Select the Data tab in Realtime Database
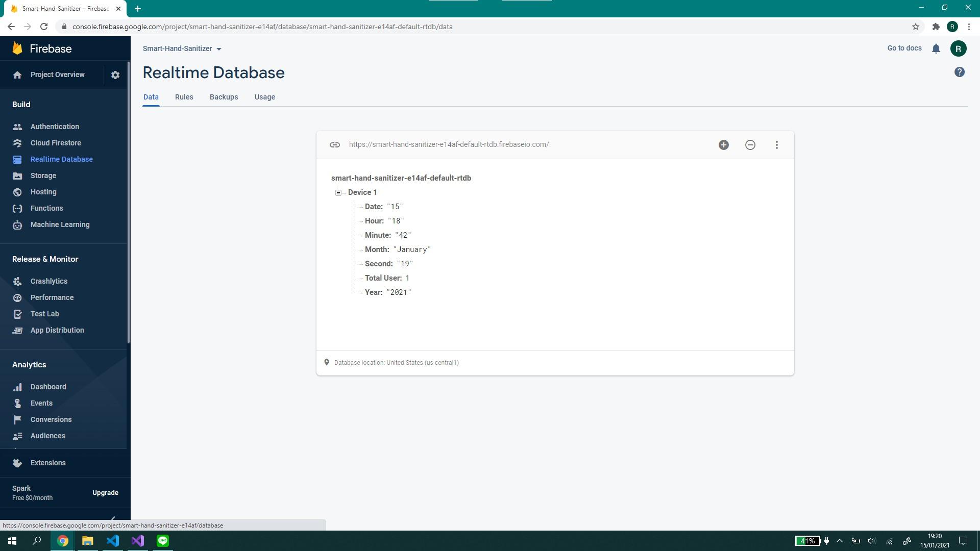The height and width of the screenshot is (551, 980). coord(152,97)
